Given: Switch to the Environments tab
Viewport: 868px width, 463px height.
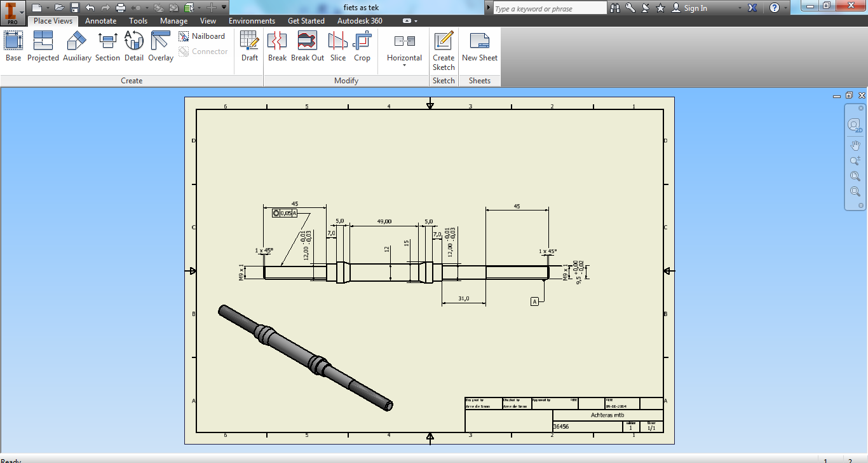Looking at the screenshot, I should click(252, 21).
